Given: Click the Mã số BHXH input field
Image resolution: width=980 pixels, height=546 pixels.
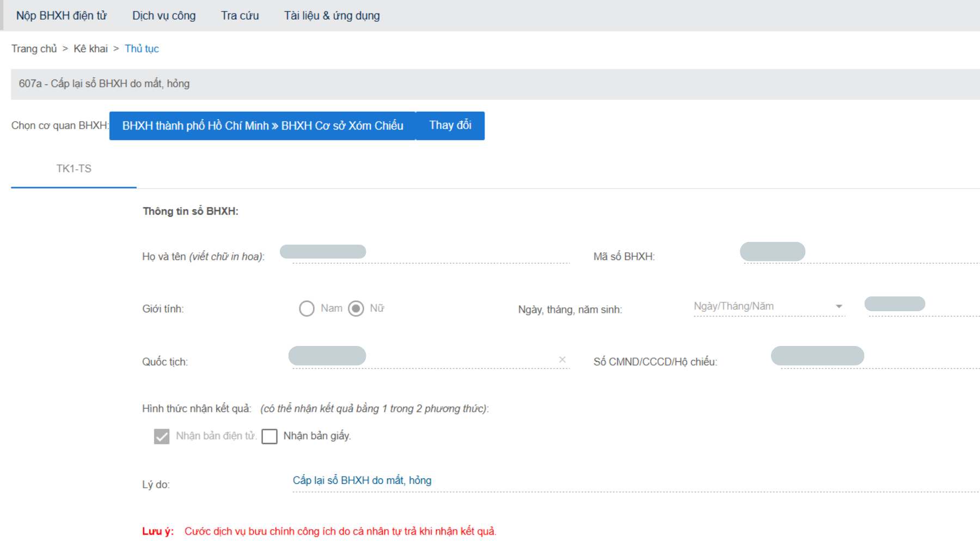Looking at the screenshot, I should [x=860, y=254].
